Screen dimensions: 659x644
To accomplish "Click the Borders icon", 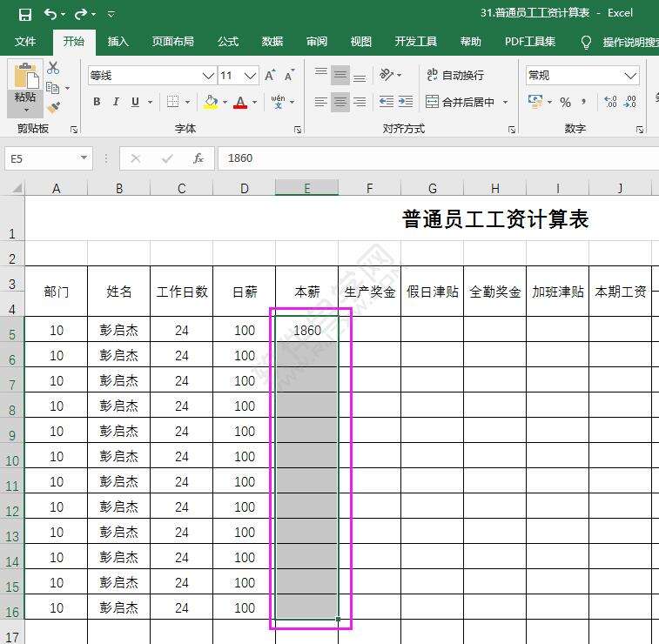I will coord(172,102).
